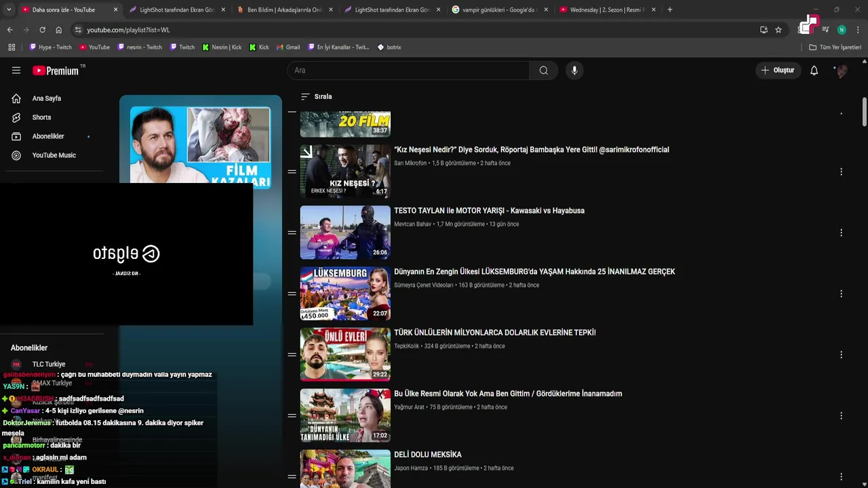This screenshot has width=868, height=488.
Task: Open action menu for TÜRK ÜNLÜLERİN video
Action: click(x=841, y=354)
